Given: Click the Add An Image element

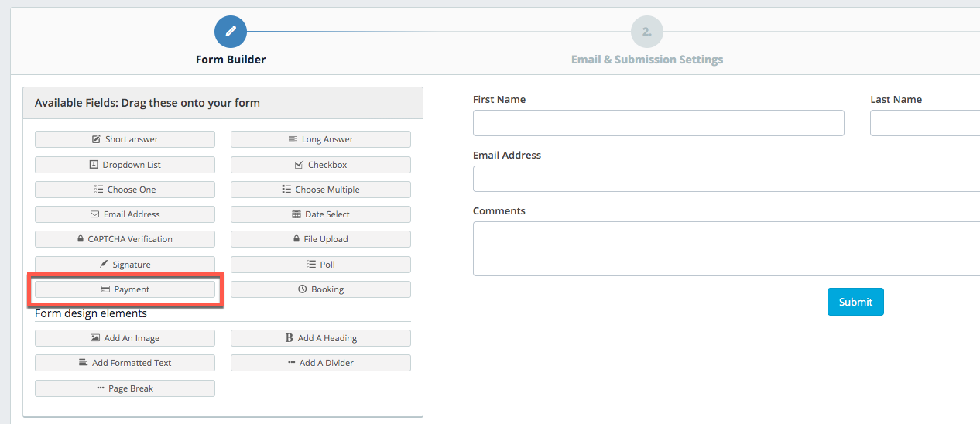Looking at the screenshot, I should tap(125, 338).
